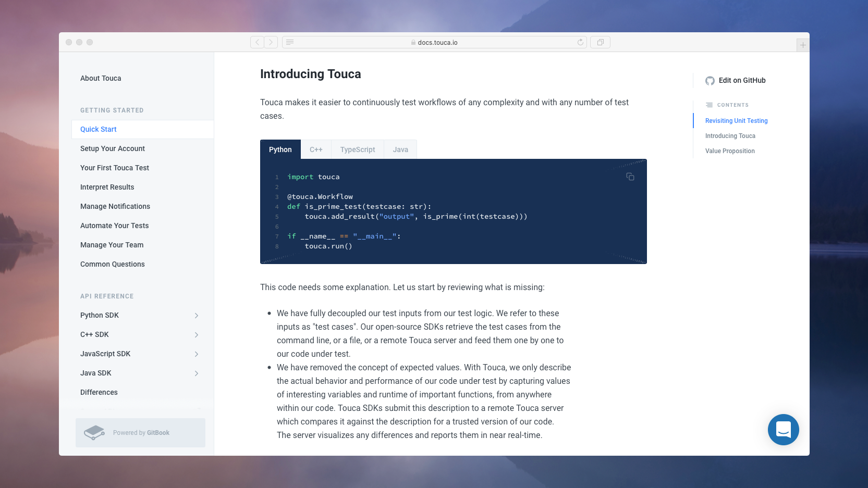Screen dimensions: 868x488
Task: Click the '@touca.Workflow' code line
Action: 320,197
